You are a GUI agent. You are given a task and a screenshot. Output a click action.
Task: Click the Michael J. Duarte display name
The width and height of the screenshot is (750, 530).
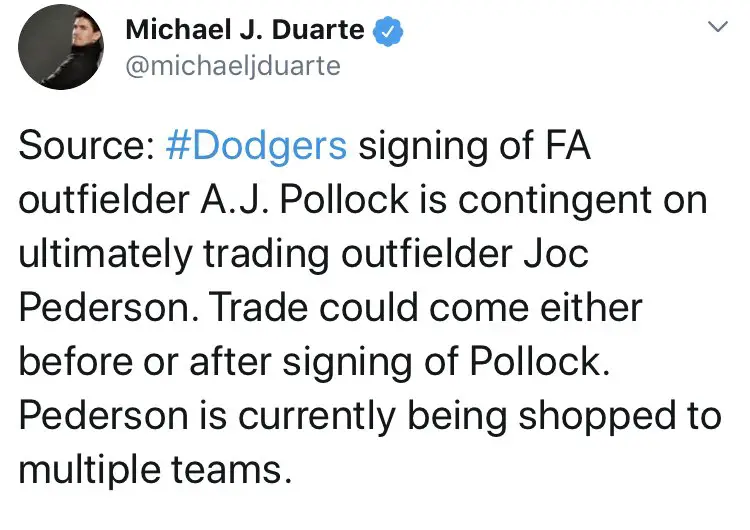tap(245, 30)
